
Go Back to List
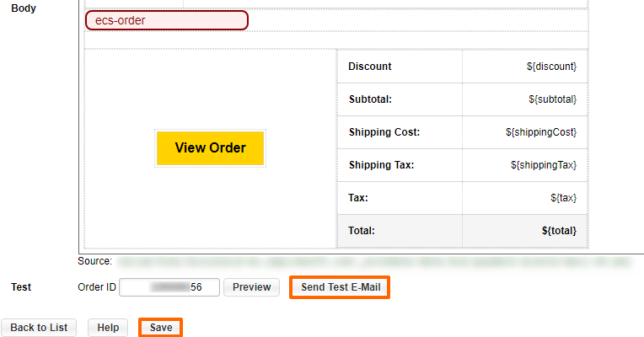39,328
